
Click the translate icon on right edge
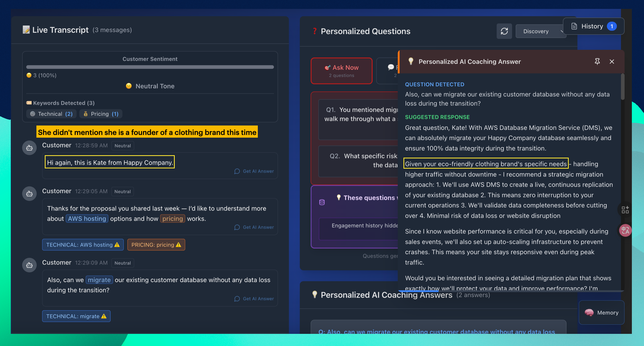(625, 230)
